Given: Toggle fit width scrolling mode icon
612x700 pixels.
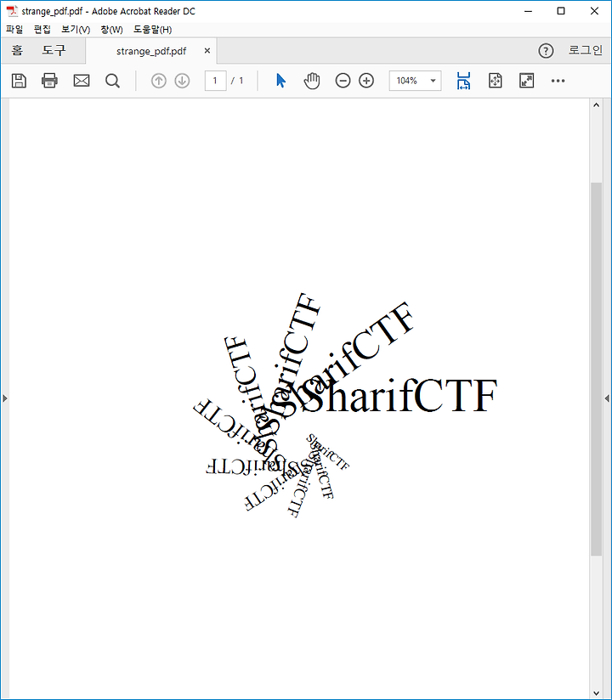Looking at the screenshot, I should pos(464,81).
